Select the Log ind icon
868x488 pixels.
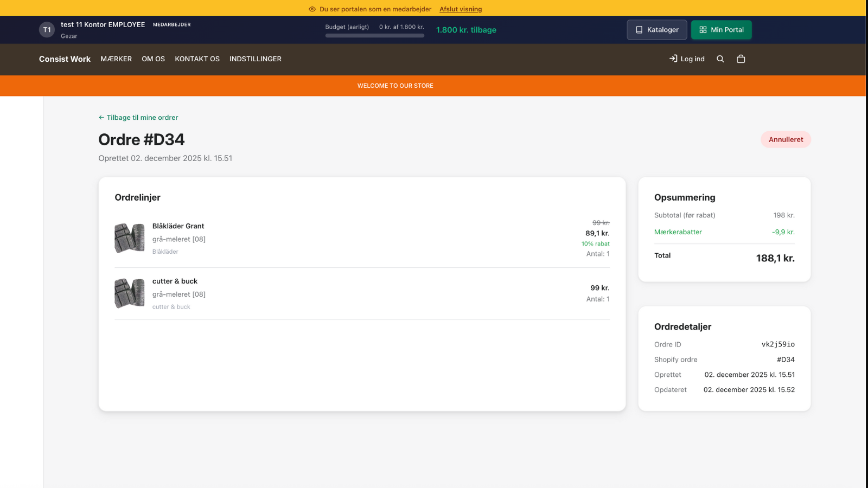(673, 58)
